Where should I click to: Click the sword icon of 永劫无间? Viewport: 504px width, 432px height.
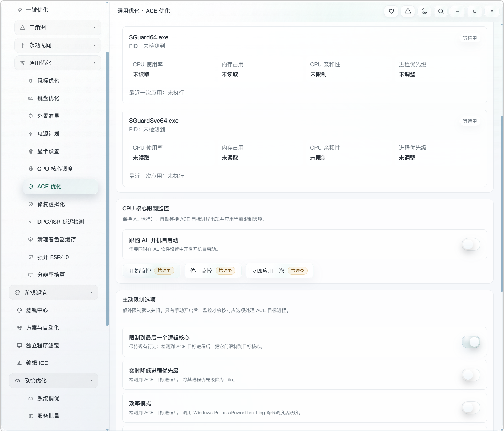[23, 45]
